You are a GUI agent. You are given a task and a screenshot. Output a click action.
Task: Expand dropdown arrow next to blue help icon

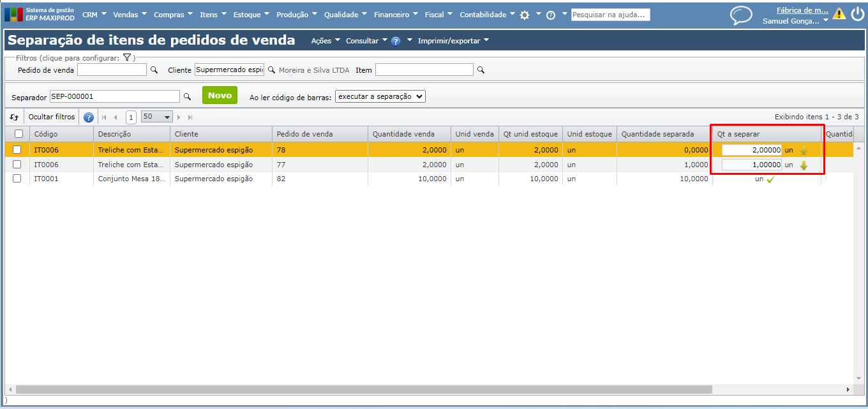pos(409,40)
